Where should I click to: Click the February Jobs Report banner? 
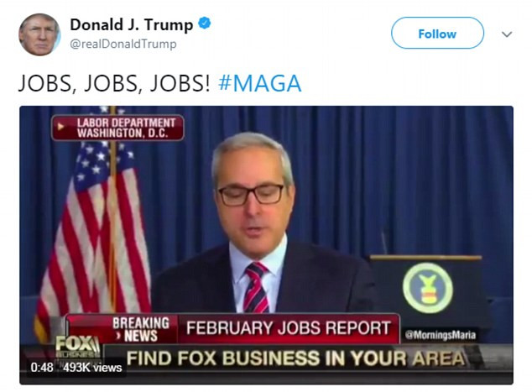tap(289, 328)
